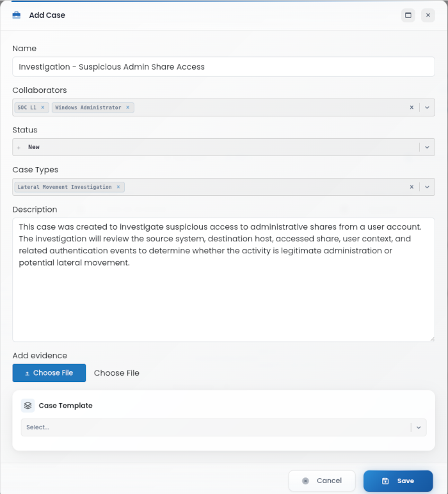
Task: Remove the SOC L1 collaborator tag
Action: click(43, 108)
